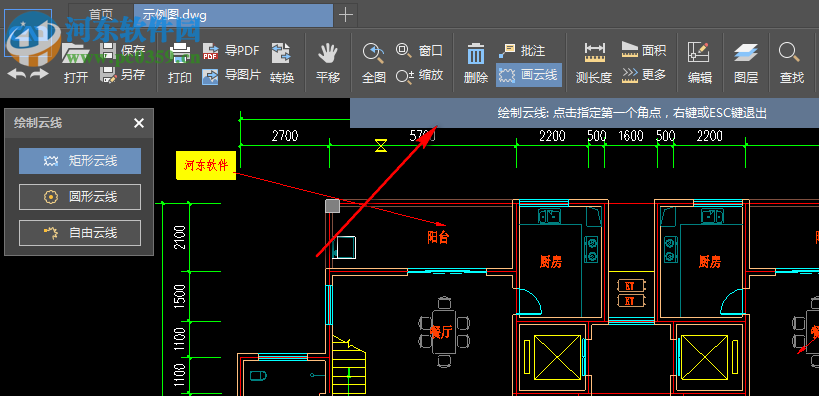This screenshot has width=819, height=396.
Task: Click the yellow 河东软件 annotation label
Action: pyautogui.click(x=206, y=166)
